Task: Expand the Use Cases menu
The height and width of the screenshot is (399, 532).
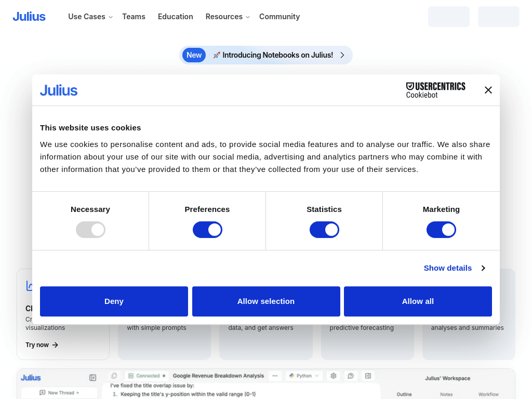Action: click(x=90, y=17)
